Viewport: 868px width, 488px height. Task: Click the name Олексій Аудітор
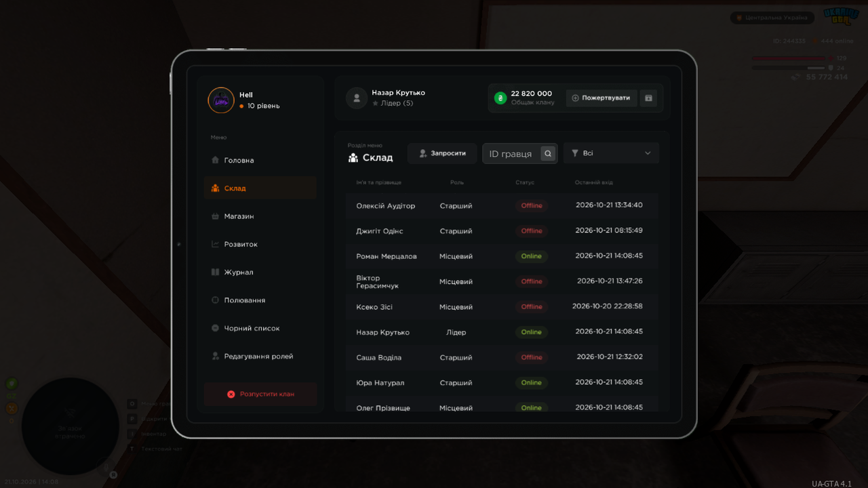coord(386,206)
